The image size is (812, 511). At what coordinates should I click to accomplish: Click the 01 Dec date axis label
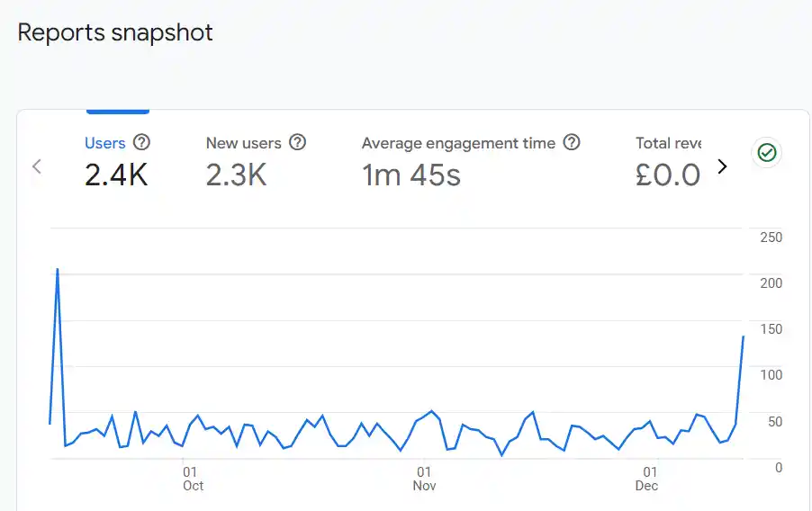coord(646,479)
